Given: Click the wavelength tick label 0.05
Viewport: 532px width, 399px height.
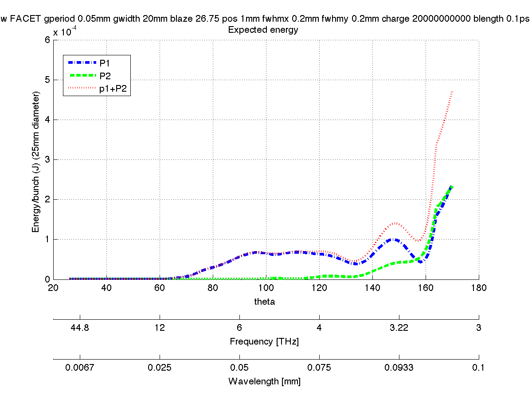Looking at the screenshot, I should [x=239, y=368].
